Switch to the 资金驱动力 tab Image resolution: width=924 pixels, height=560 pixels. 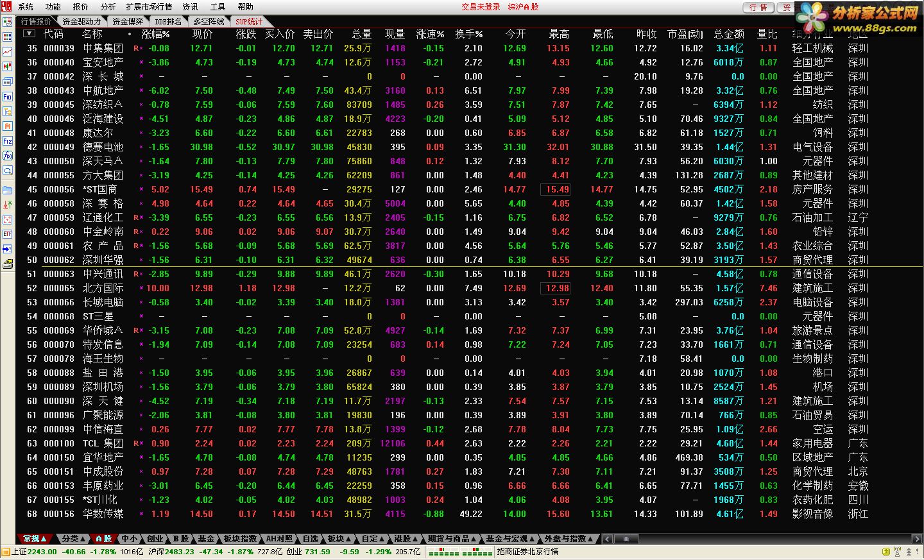click(x=81, y=22)
